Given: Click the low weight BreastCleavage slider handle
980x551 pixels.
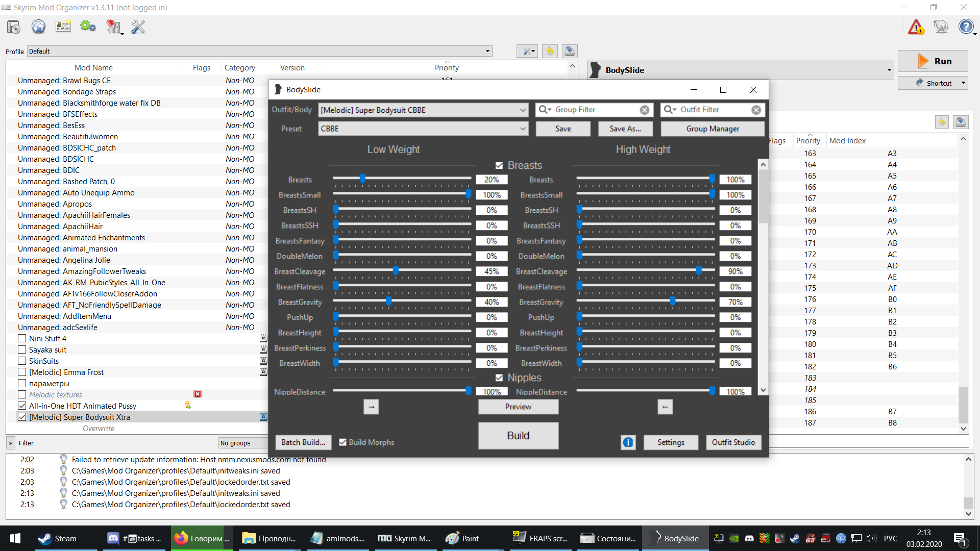Looking at the screenshot, I should tap(396, 270).
